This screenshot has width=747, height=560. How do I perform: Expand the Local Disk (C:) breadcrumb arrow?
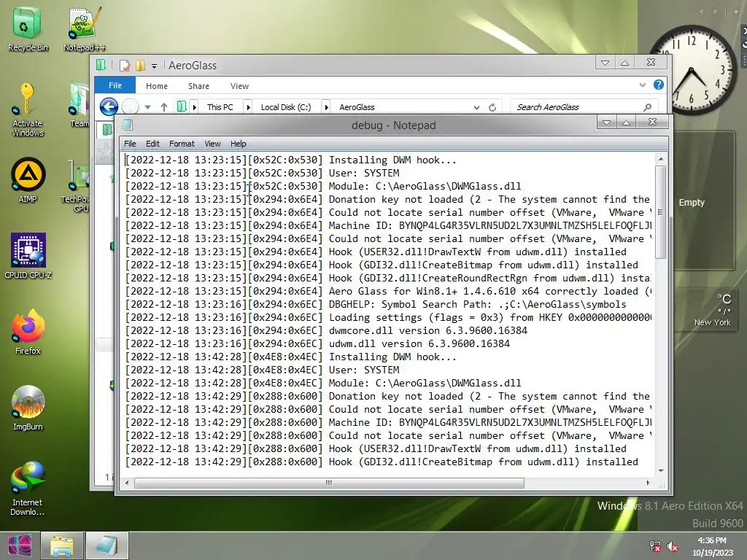[326, 107]
